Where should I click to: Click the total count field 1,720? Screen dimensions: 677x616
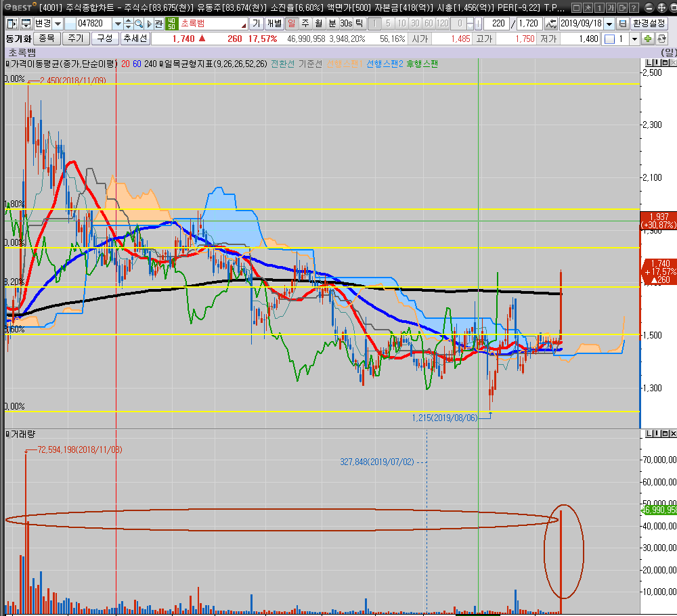point(529,23)
